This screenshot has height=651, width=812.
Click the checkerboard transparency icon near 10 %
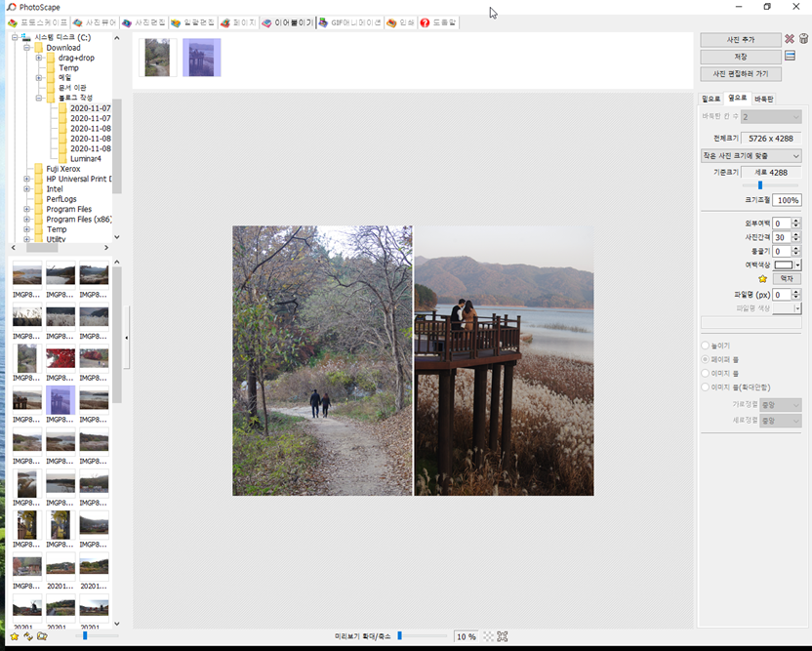[488, 636]
